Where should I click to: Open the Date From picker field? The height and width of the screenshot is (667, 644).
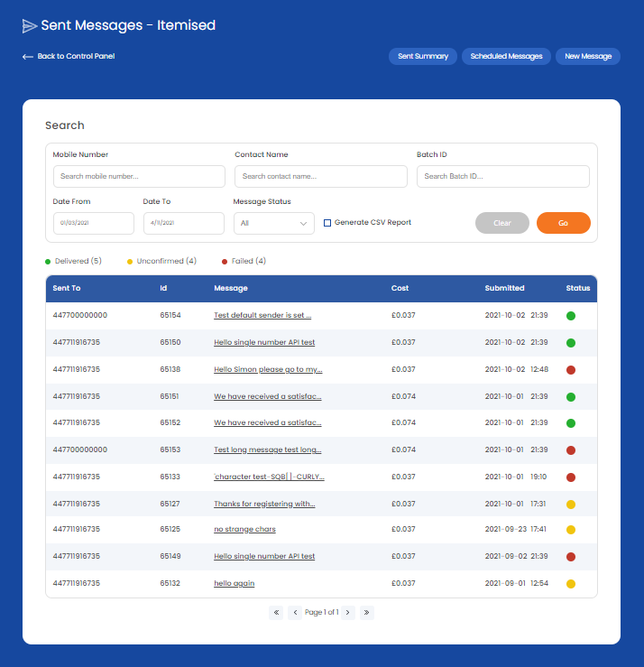click(94, 223)
